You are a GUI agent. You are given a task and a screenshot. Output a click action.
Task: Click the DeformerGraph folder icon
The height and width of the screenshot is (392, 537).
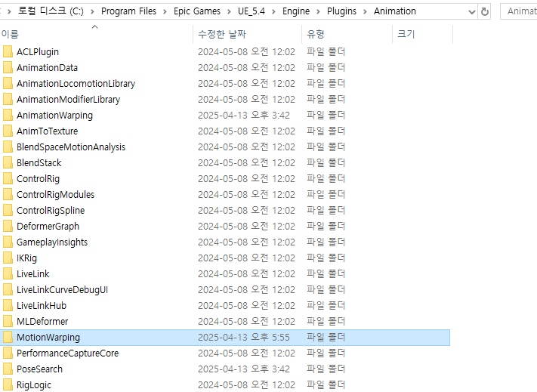pyautogui.click(x=8, y=227)
